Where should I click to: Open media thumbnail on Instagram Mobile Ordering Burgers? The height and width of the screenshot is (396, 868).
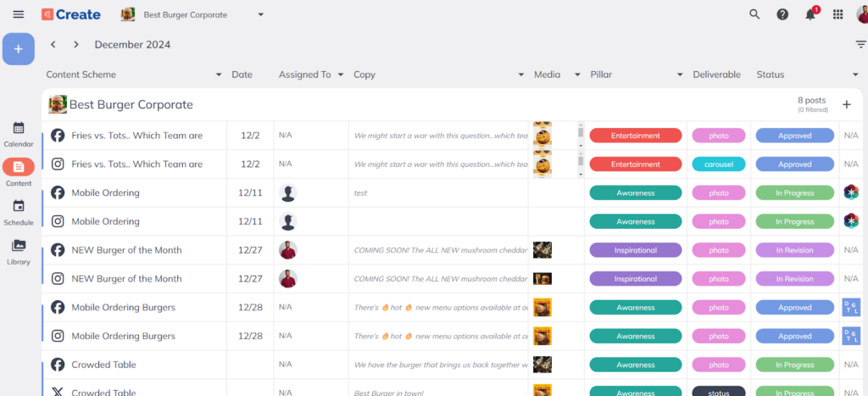[542, 336]
